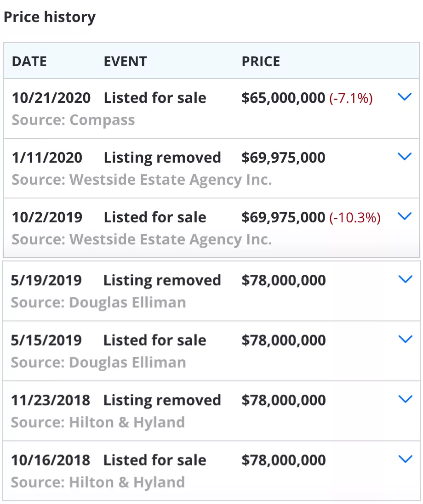Click the EVENT column header
Screen dimensions: 423x504
[x=125, y=62]
